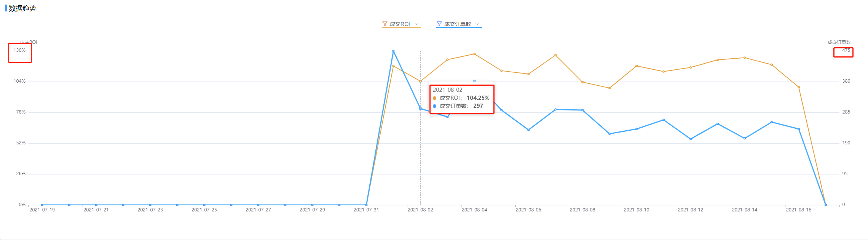Click the x-axis label 2021-08-14

[x=745, y=210]
